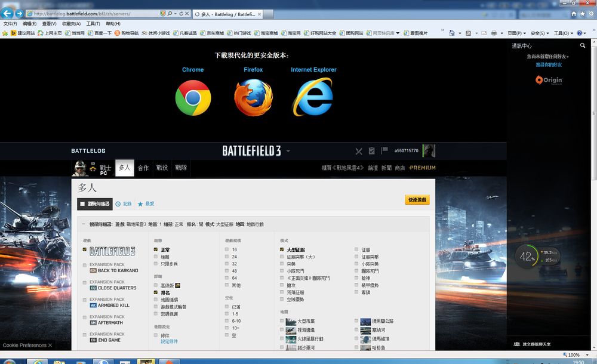Screen dimensions: 597x364
Task: Click the refresh icon in address bar
Action: pyautogui.click(x=181, y=13)
